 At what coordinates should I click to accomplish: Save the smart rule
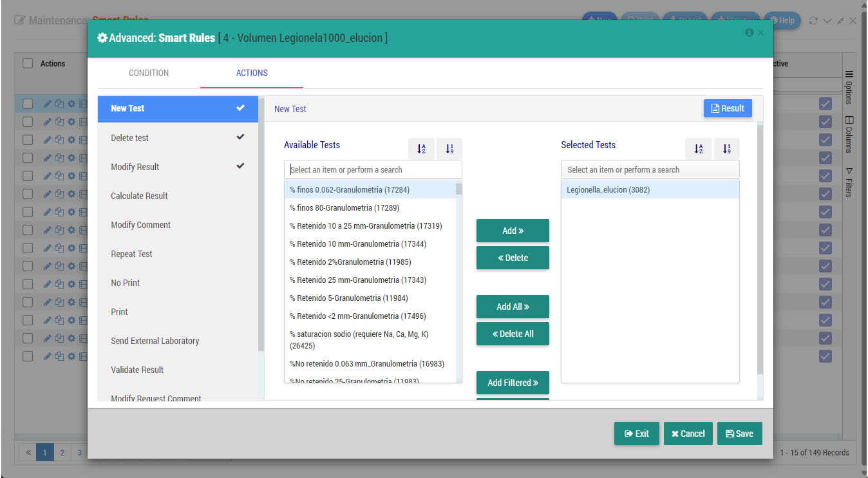[739, 434]
